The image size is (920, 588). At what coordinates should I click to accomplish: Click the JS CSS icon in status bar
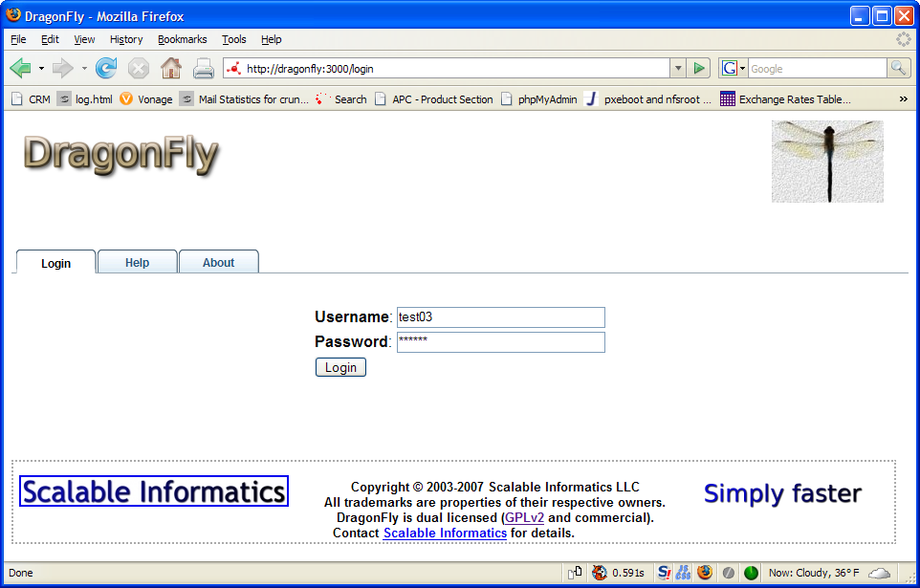pos(683,573)
